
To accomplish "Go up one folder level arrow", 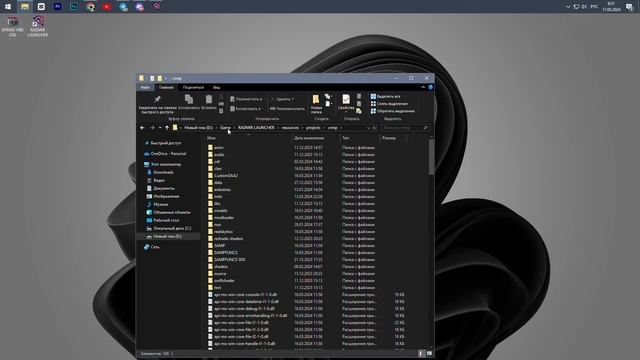I will pyautogui.click(x=167, y=128).
